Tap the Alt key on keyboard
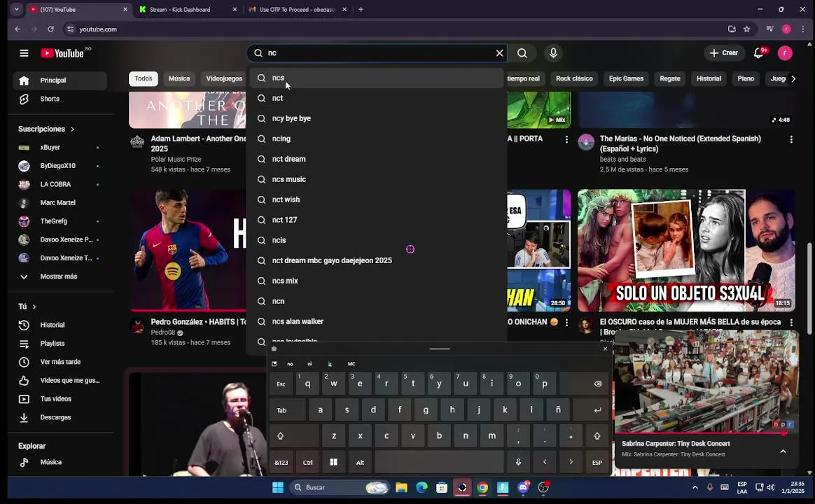 tap(360, 463)
